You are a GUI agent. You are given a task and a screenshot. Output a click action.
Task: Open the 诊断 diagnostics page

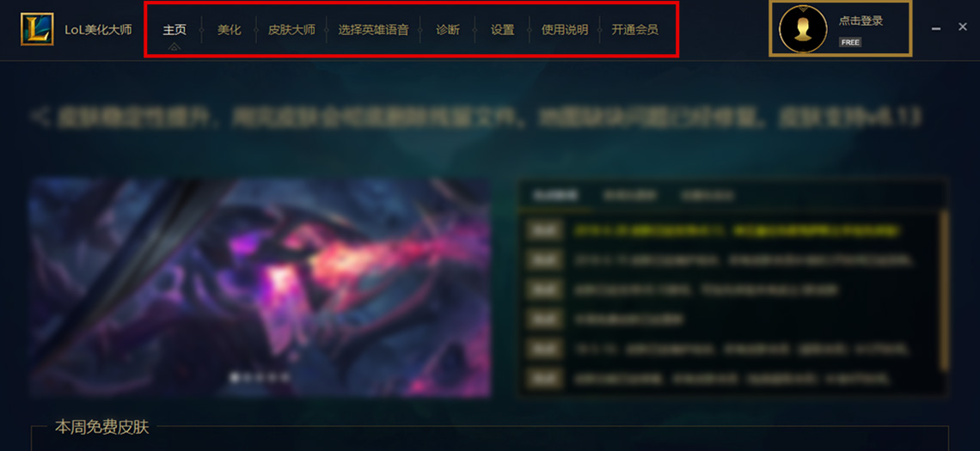pyautogui.click(x=448, y=30)
